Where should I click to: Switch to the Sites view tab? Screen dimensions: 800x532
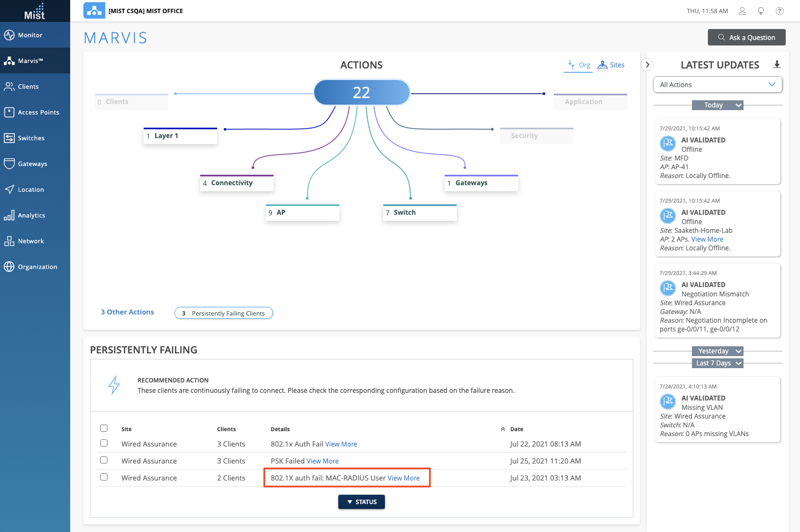click(611, 65)
